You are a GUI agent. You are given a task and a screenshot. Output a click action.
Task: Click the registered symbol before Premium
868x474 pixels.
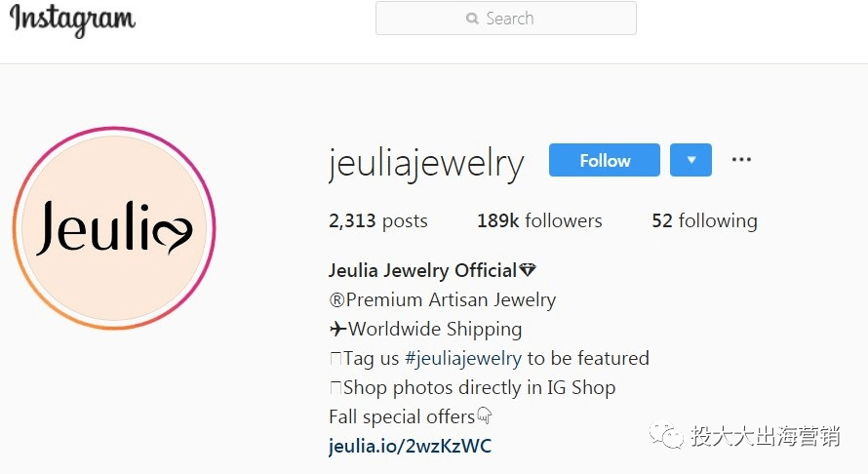(336, 300)
